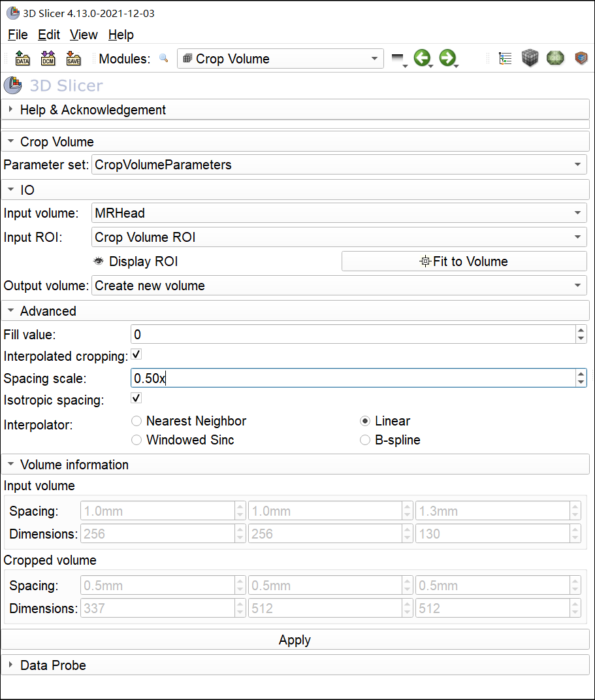Open the Input volume MRHead dropdown
Image resolution: width=595 pixels, height=700 pixels.
(x=339, y=213)
